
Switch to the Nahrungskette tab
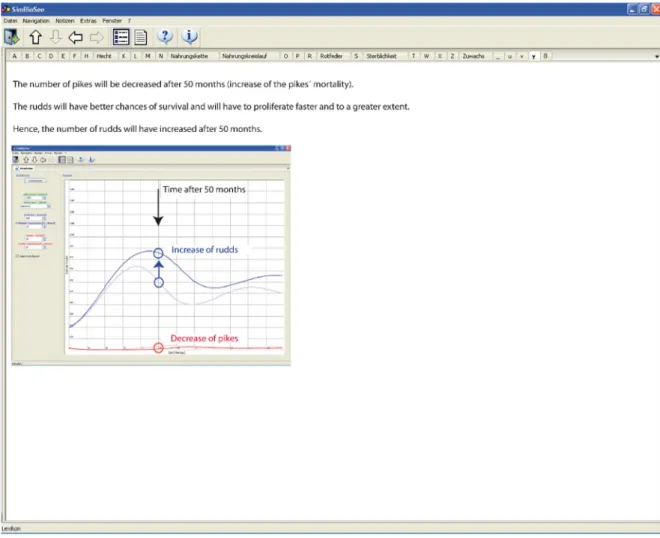tap(189, 56)
